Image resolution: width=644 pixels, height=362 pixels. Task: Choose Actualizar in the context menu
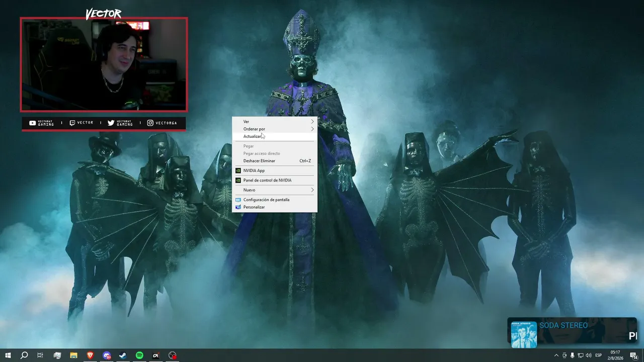click(x=275, y=136)
